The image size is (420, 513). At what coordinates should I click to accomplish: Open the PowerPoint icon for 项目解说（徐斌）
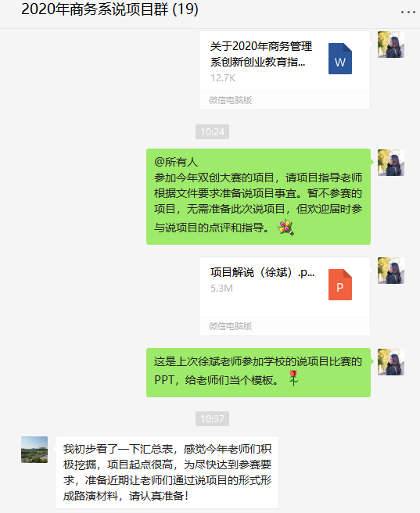(340, 285)
